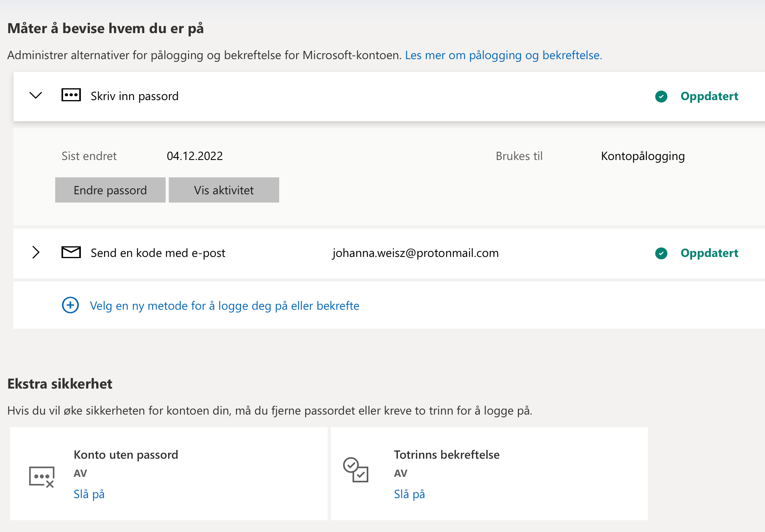Click green checkmark beside password row

[x=661, y=96]
